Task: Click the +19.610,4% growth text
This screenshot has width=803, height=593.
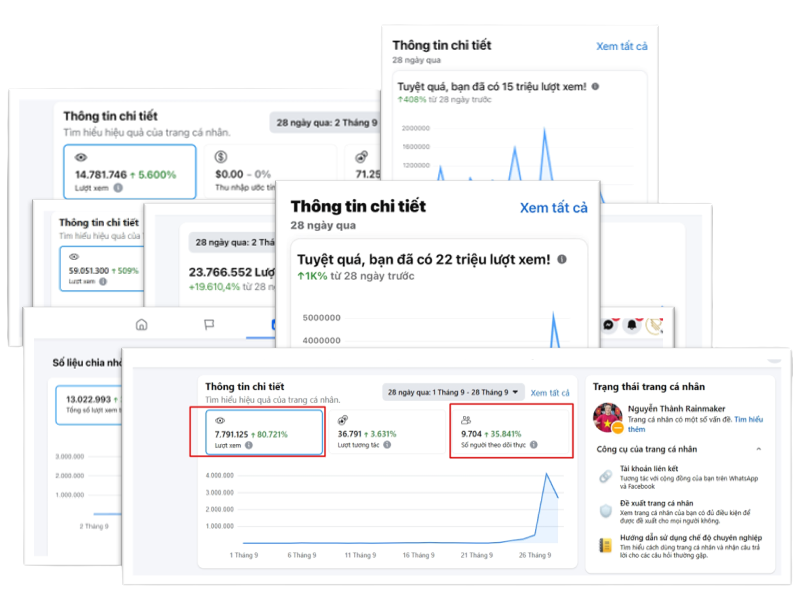Action: tap(215, 287)
